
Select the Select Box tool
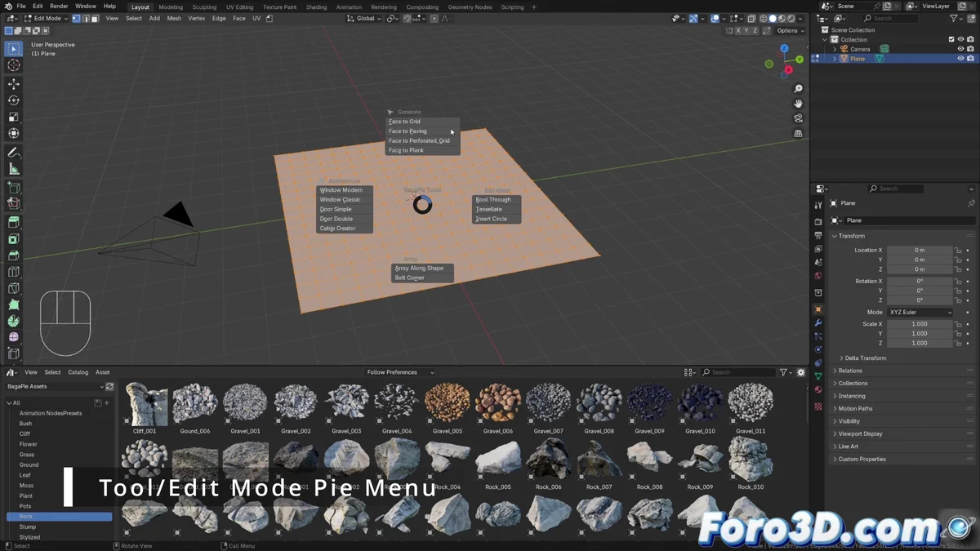(x=14, y=49)
